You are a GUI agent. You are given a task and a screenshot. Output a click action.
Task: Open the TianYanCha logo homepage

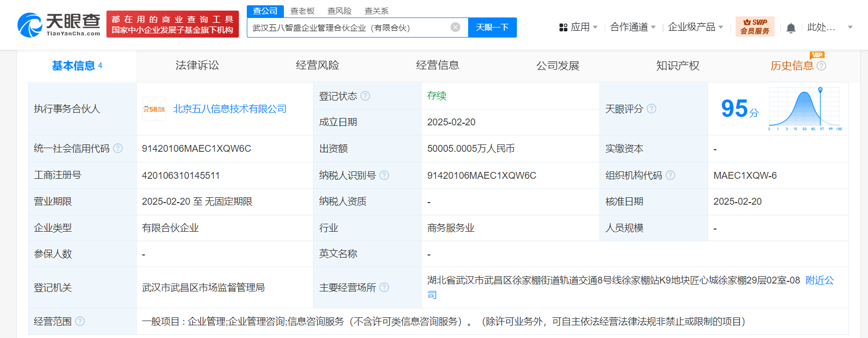[x=59, y=24]
